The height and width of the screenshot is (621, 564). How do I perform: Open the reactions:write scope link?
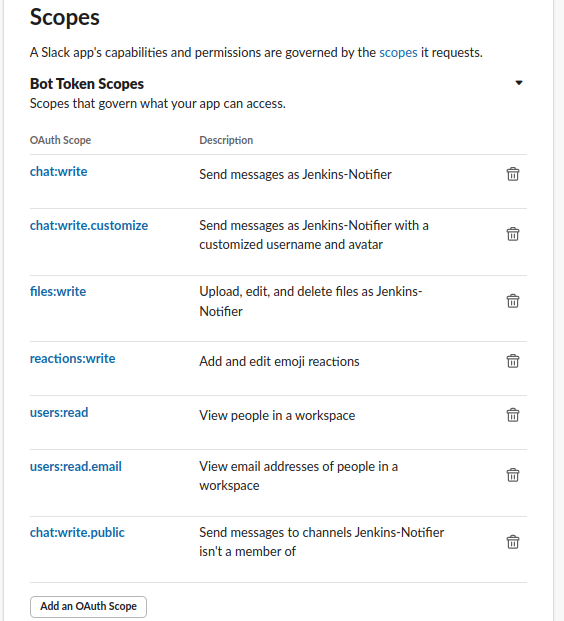point(72,358)
